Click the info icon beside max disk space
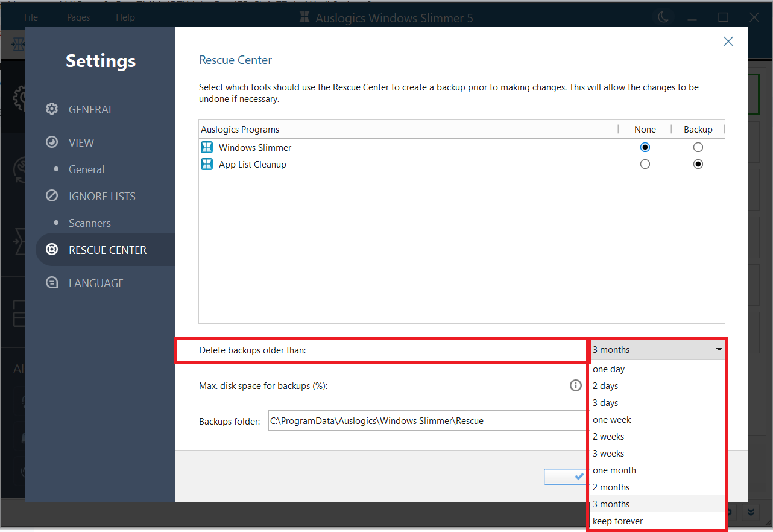773x532 pixels. pyautogui.click(x=575, y=385)
